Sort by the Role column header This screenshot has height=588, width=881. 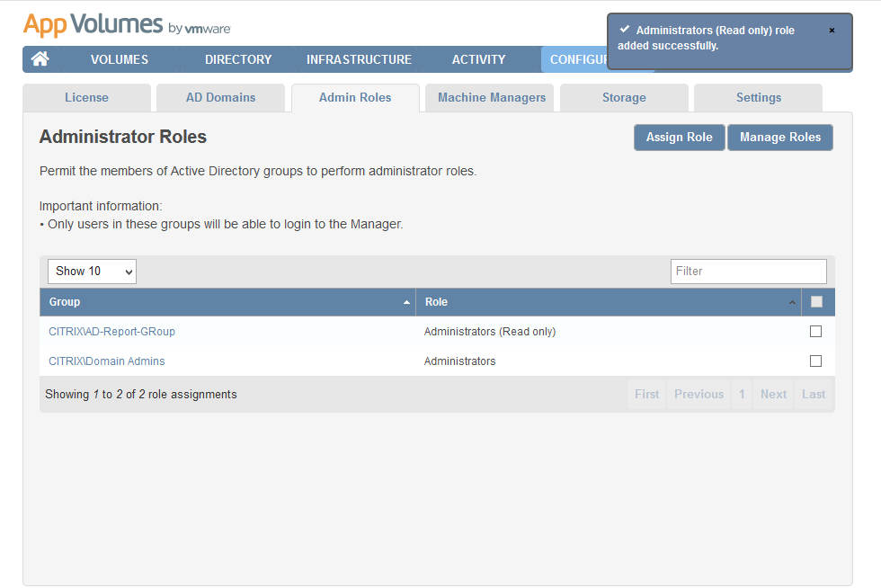point(609,302)
